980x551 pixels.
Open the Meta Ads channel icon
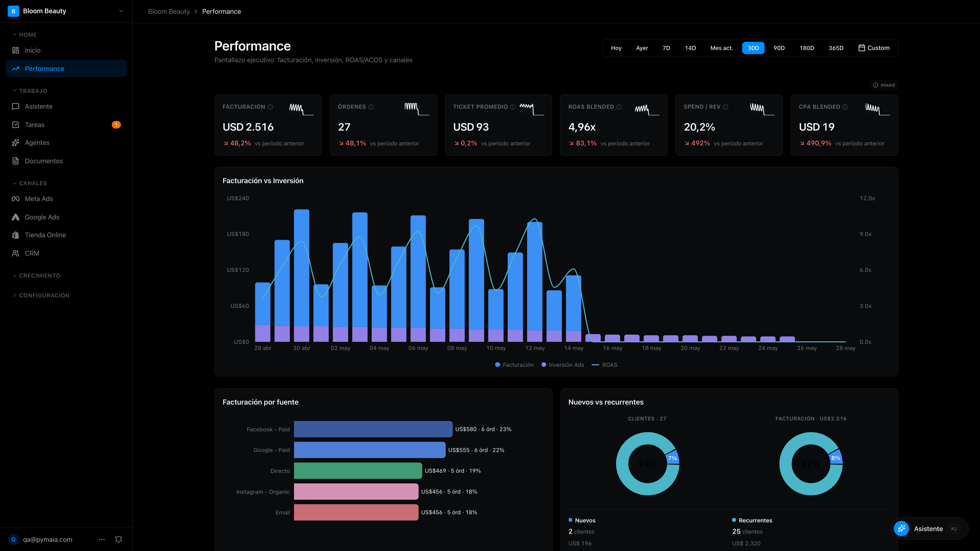click(x=16, y=199)
